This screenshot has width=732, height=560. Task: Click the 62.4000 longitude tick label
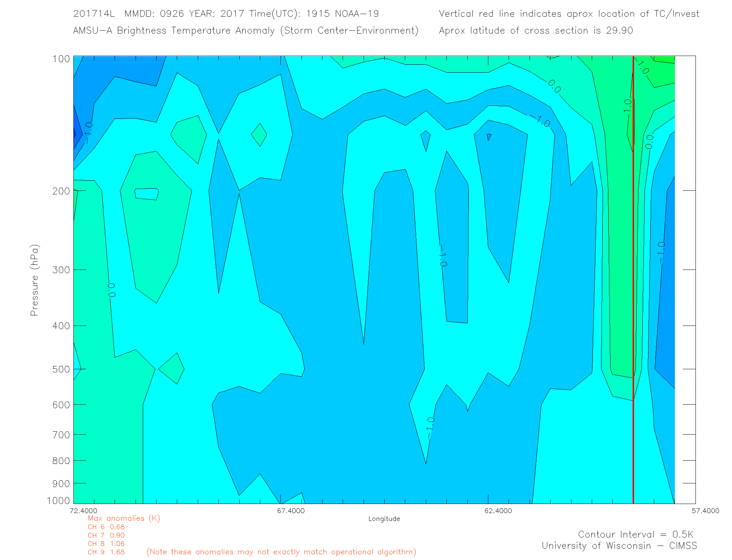point(498,511)
